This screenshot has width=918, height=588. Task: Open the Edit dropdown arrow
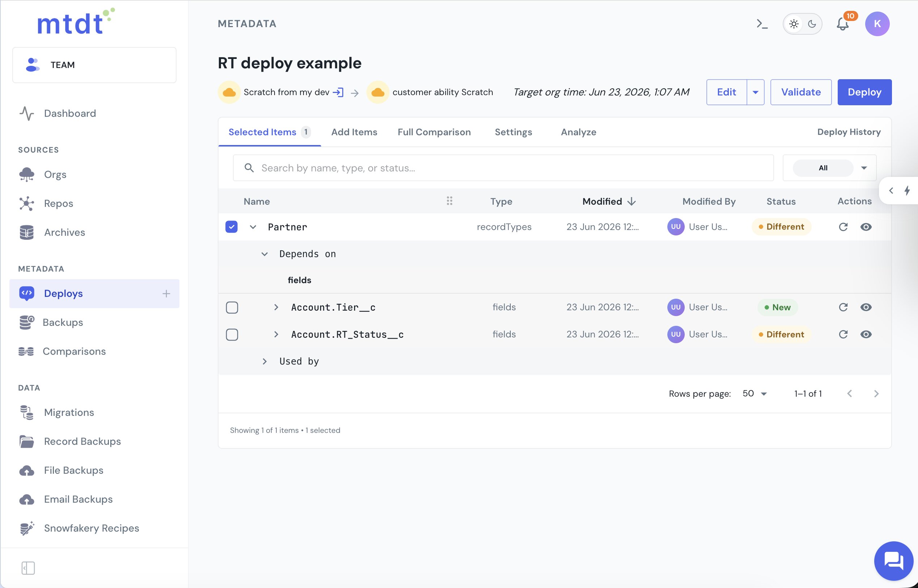[x=755, y=92]
